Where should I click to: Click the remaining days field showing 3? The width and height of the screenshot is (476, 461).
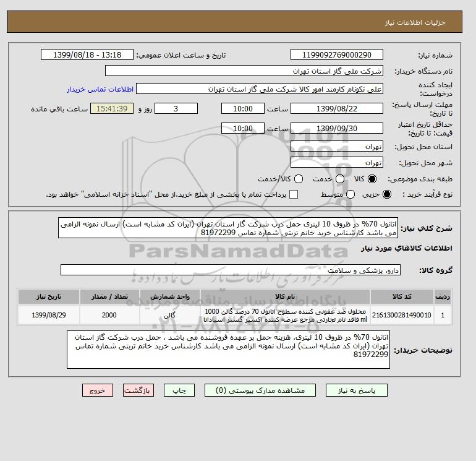click(176, 108)
